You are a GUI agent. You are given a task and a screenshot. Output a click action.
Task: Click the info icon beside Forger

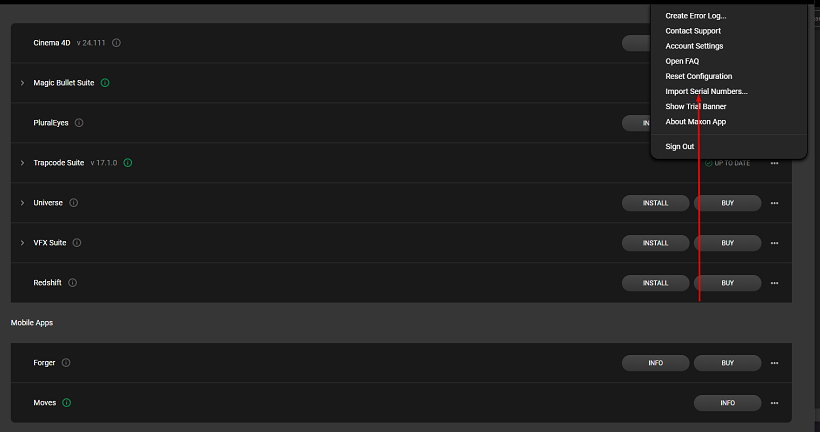pyautogui.click(x=66, y=362)
